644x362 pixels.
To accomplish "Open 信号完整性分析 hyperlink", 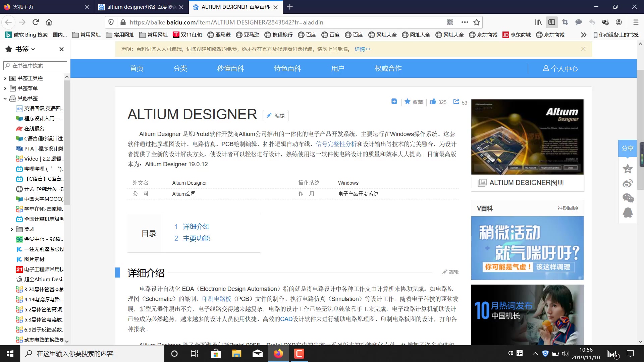I will click(336, 144).
